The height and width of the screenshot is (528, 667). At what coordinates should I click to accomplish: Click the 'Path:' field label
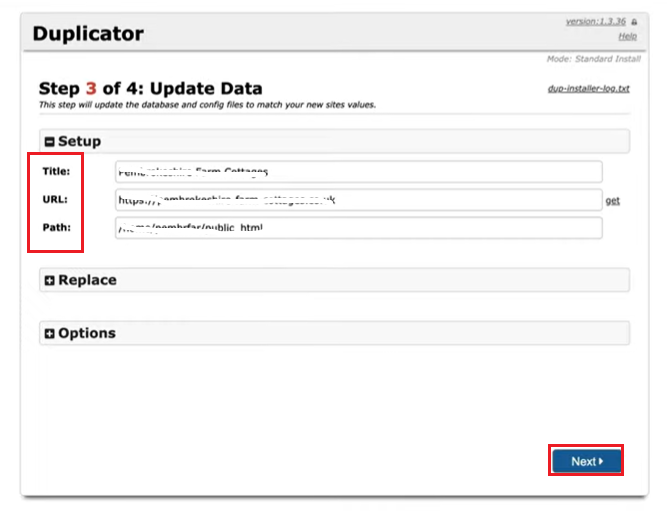[56, 227]
